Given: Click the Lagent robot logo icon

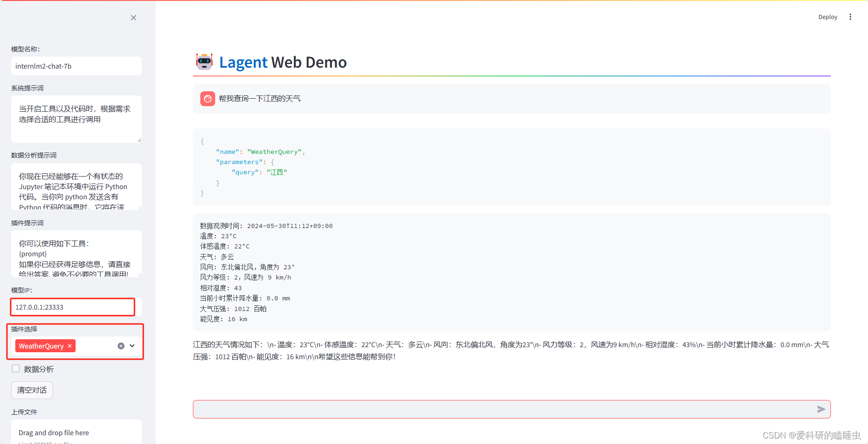Looking at the screenshot, I should 204,62.
